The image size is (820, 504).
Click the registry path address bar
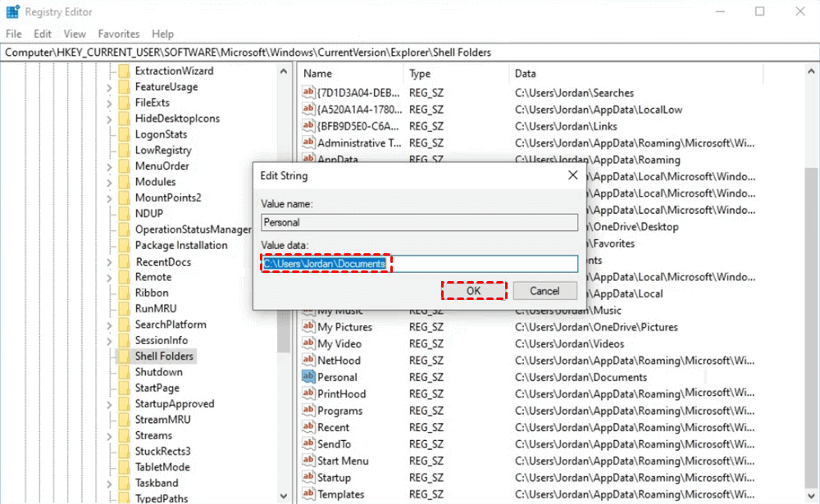pos(410,52)
